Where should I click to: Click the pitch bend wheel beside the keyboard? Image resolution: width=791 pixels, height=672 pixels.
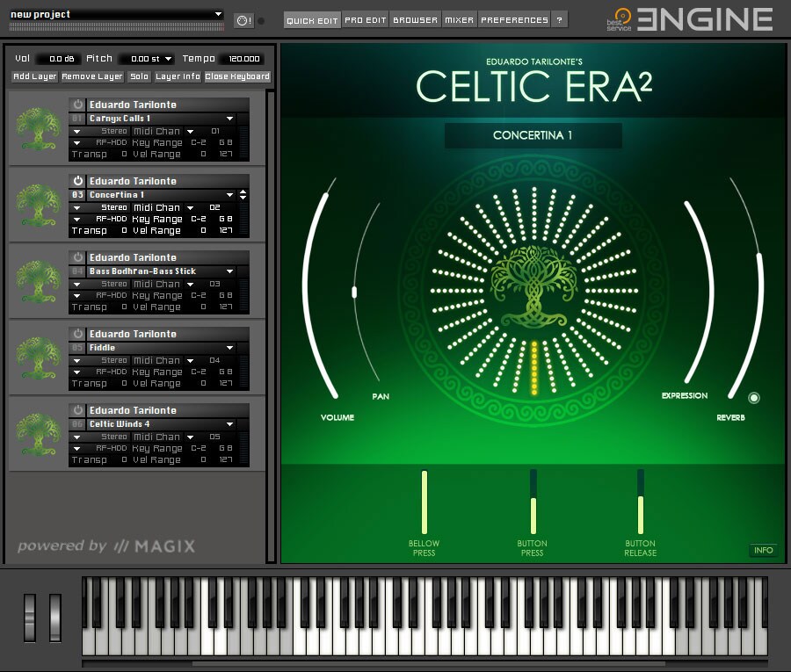click(x=30, y=618)
